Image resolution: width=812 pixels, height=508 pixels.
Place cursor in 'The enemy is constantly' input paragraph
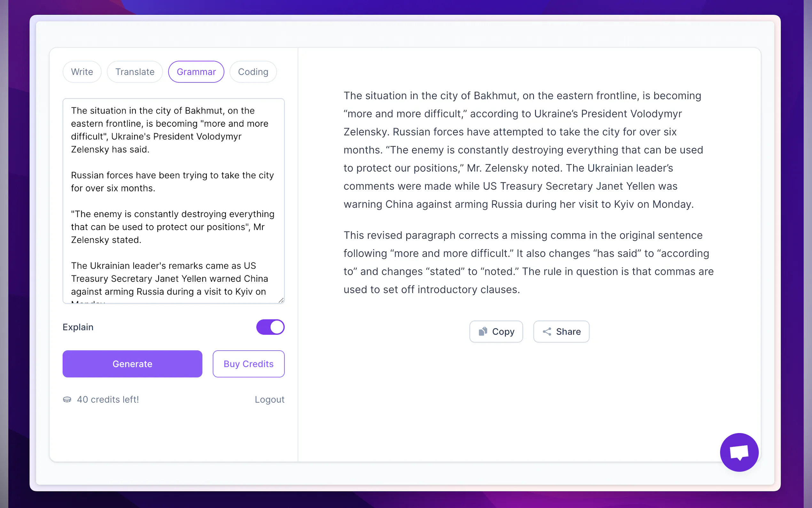tap(172, 227)
